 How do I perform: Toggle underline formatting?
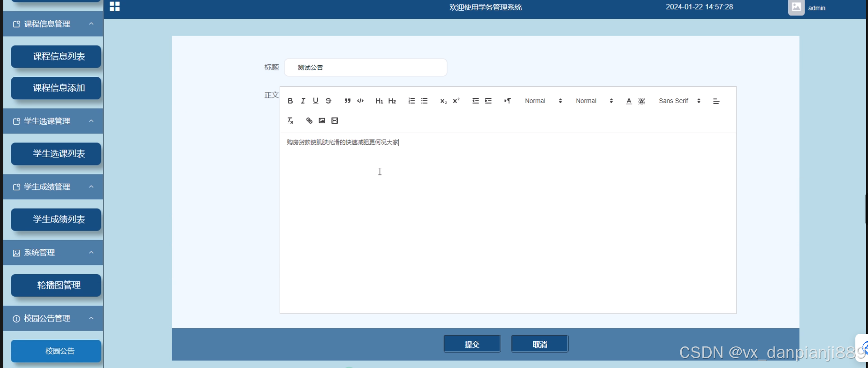pos(316,101)
